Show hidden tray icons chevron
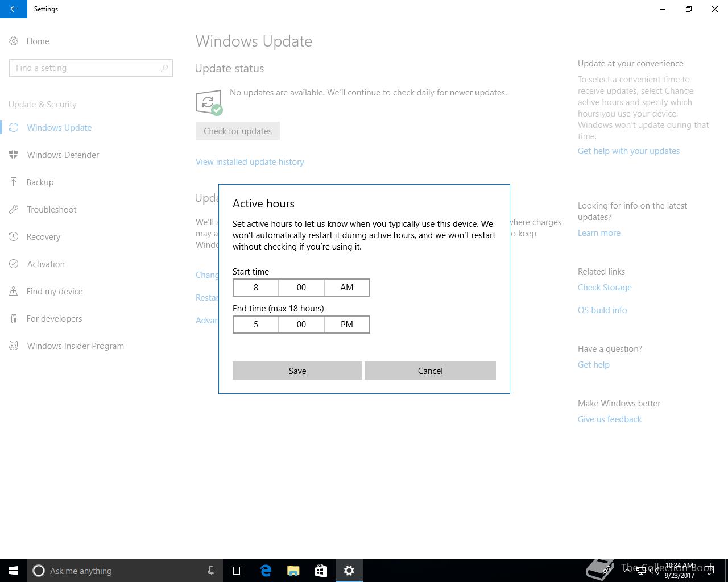Viewport: 728px width, 582px height. pos(627,571)
